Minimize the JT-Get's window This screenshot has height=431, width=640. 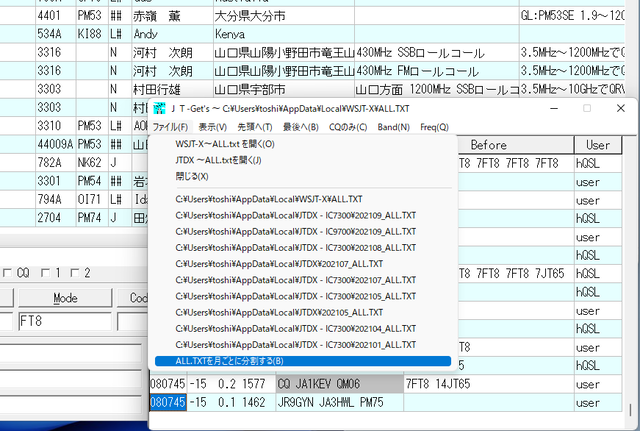tap(554, 109)
